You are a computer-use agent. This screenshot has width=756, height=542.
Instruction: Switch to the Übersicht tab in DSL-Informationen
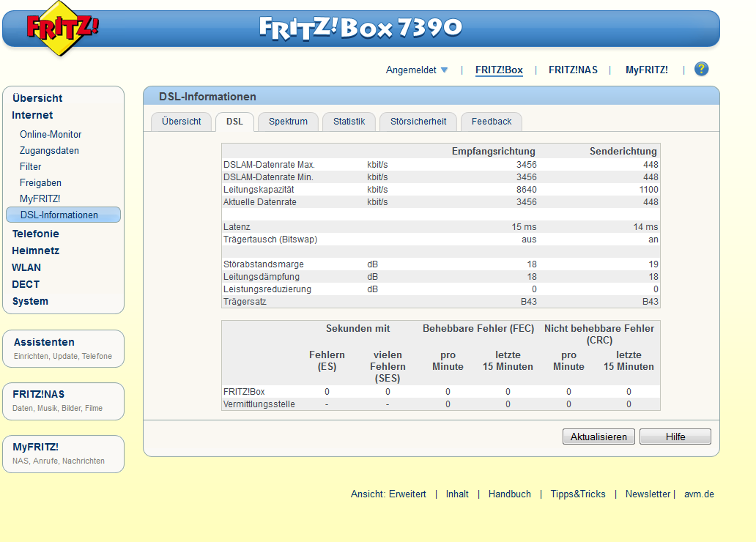(x=181, y=122)
